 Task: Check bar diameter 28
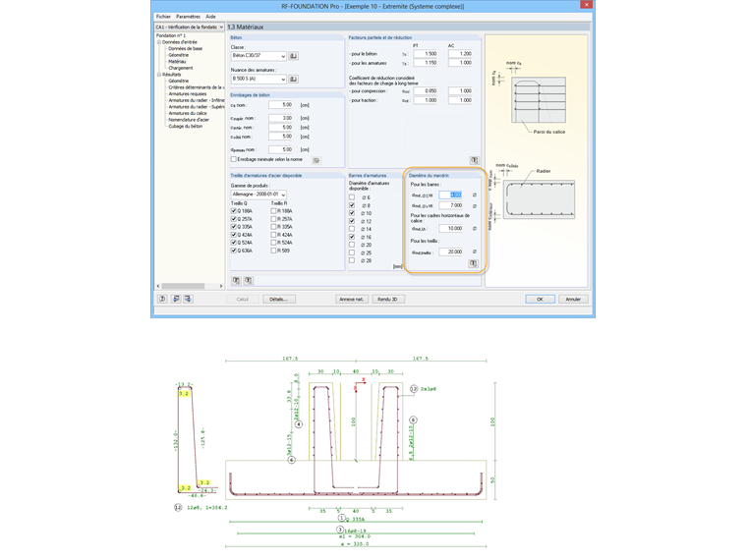click(352, 260)
